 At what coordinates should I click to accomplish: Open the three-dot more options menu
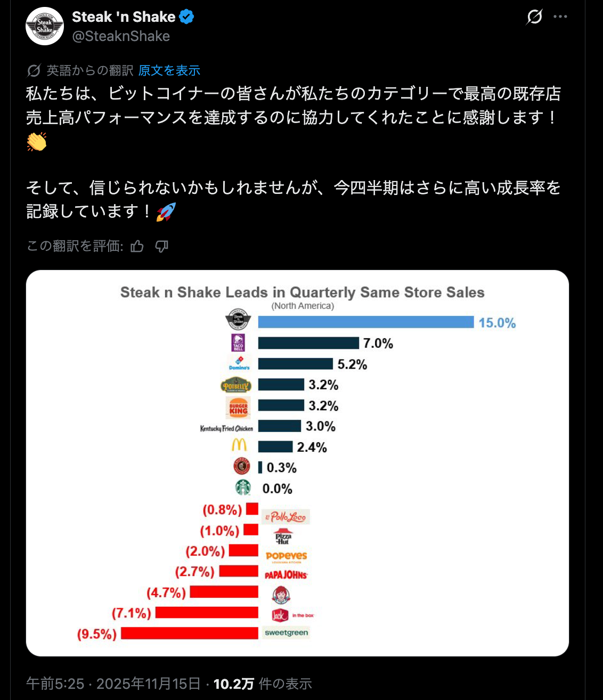pyautogui.click(x=560, y=17)
